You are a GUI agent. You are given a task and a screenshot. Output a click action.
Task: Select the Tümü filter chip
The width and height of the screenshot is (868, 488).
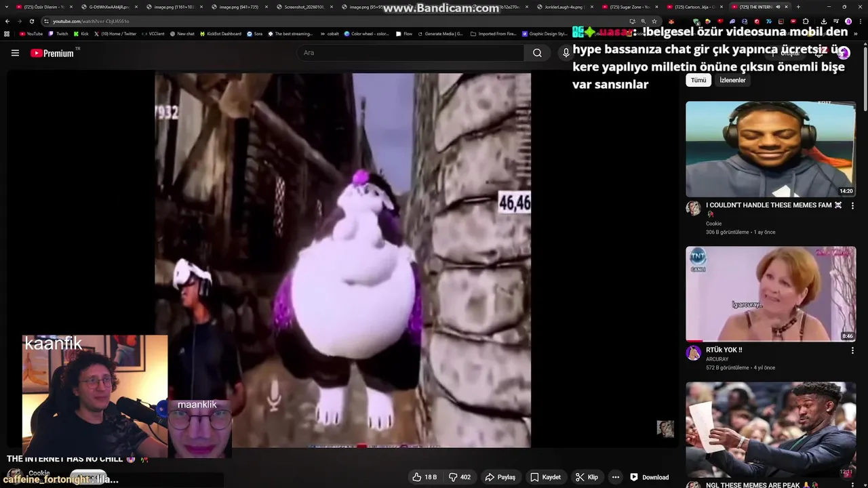pos(698,80)
